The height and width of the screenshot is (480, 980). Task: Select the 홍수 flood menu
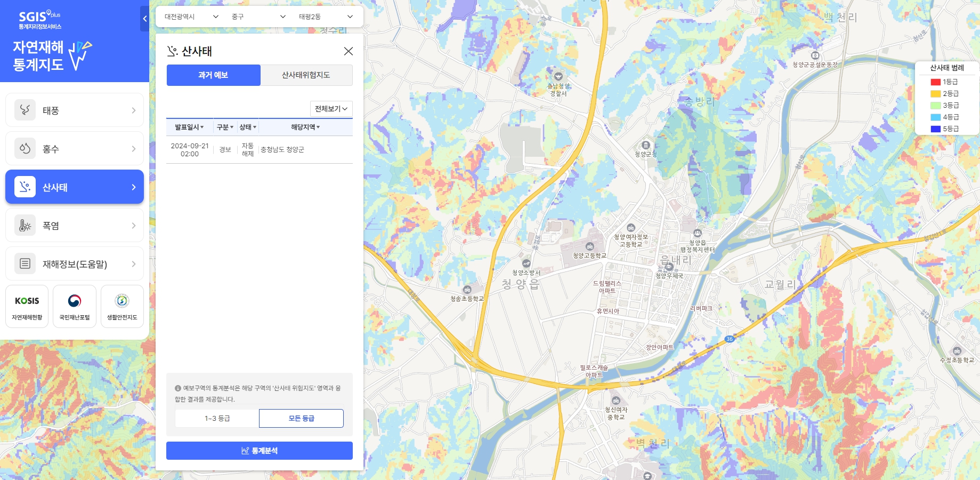74,148
